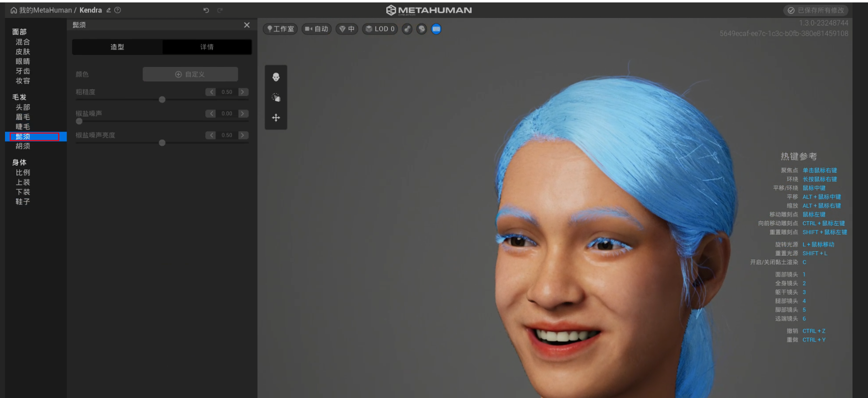The height and width of the screenshot is (398, 868).
Task: Open the 工作室 lighting dropdown
Action: pyautogui.click(x=280, y=29)
